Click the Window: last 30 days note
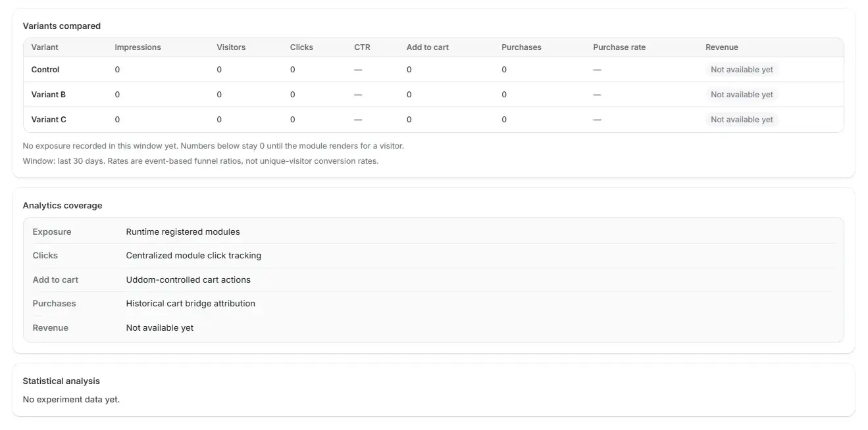868x430 pixels. [201, 161]
